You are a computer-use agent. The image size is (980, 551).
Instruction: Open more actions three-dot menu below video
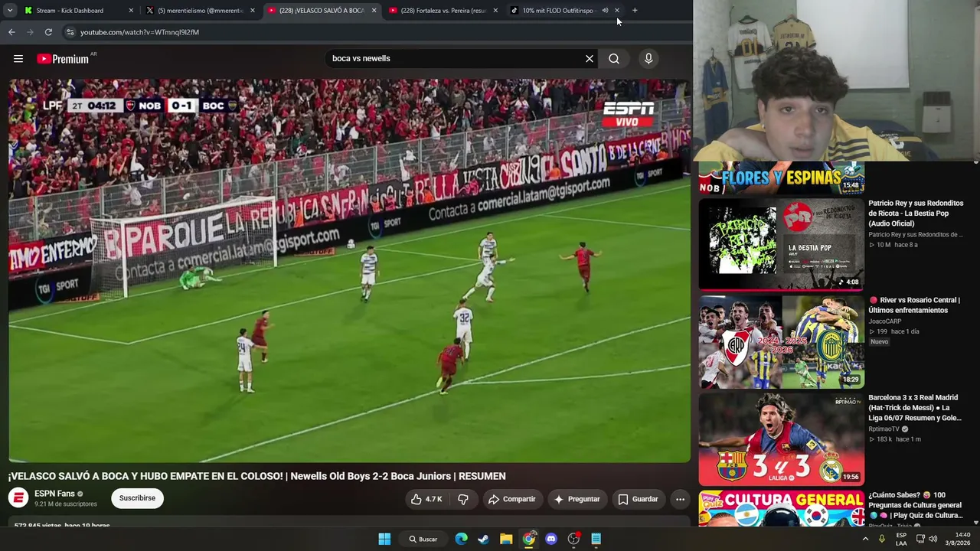pos(680,499)
